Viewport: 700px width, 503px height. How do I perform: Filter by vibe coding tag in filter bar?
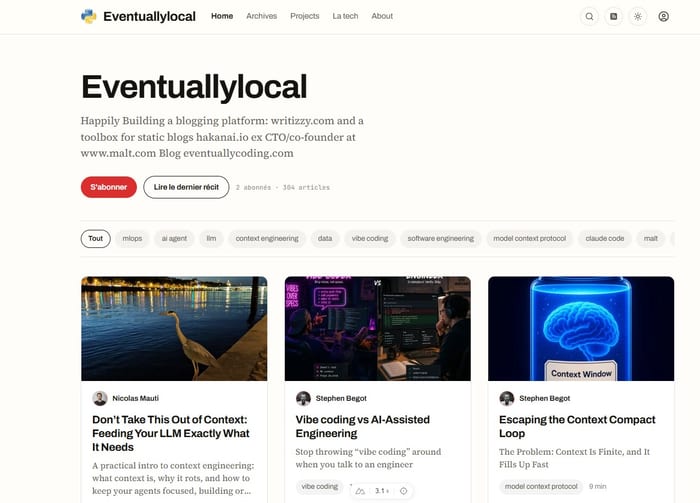point(370,239)
